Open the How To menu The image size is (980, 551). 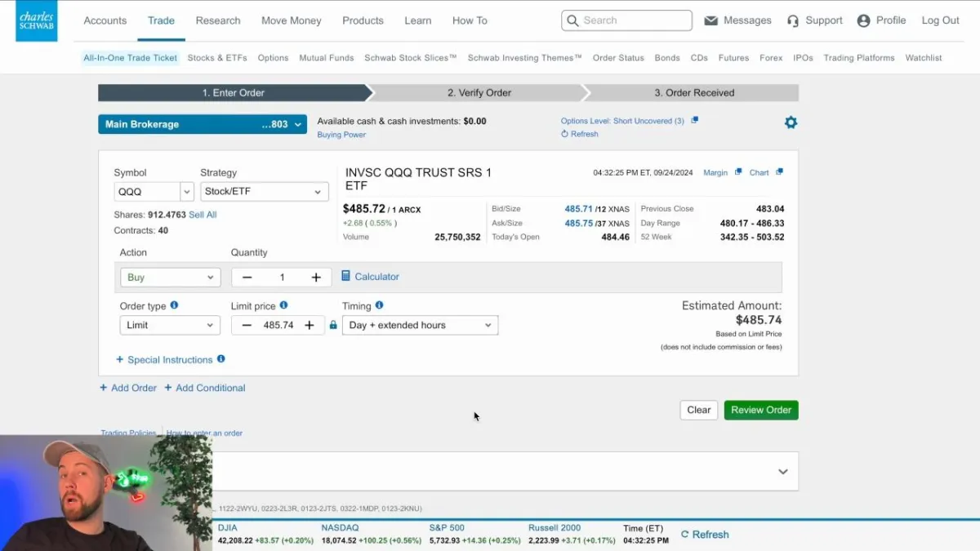coord(470,20)
